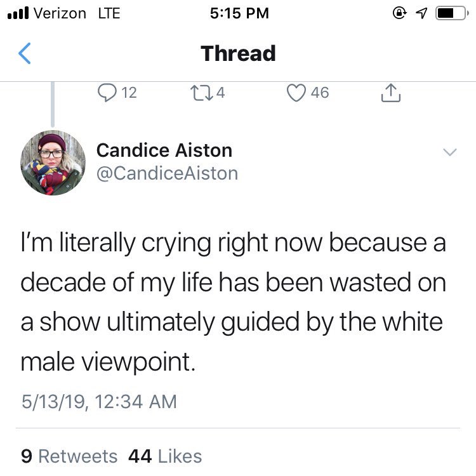The image size is (476, 476).
Task: Tap the Thread header title
Action: [x=238, y=53]
